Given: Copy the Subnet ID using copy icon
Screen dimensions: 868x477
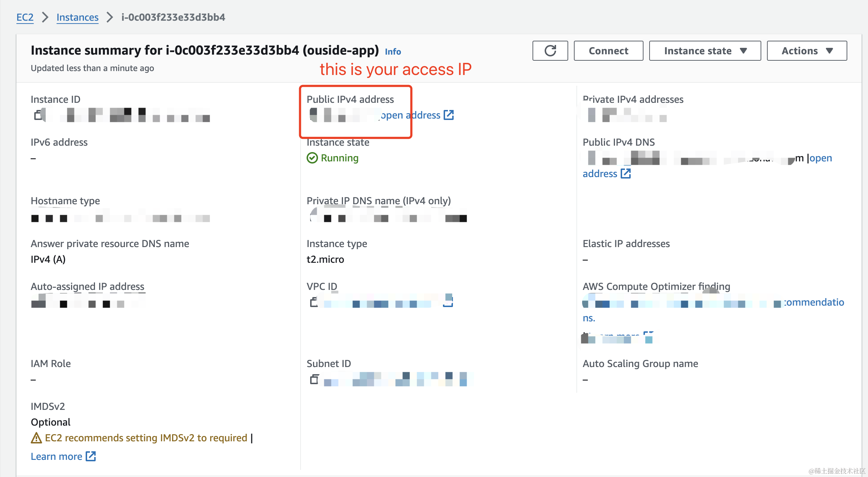Looking at the screenshot, I should tap(314, 379).
